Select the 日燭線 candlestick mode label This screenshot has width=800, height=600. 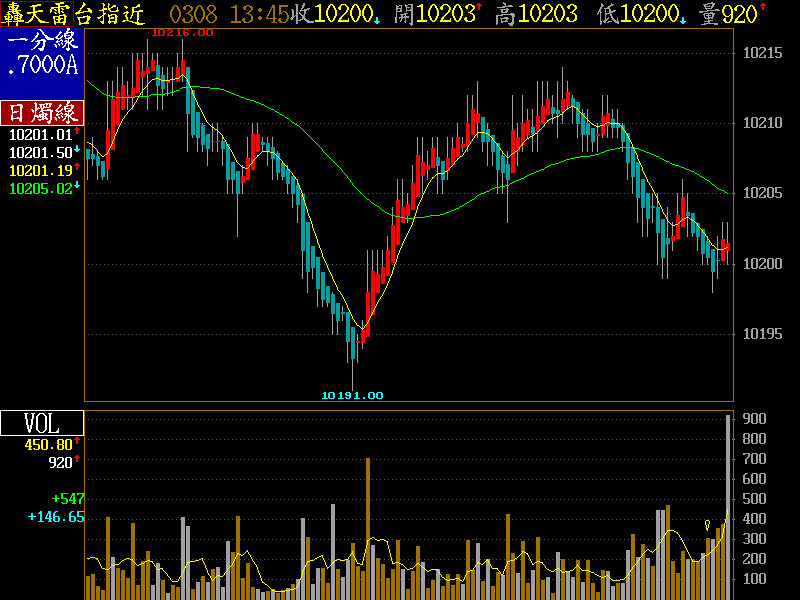click(x=40, y=112)
